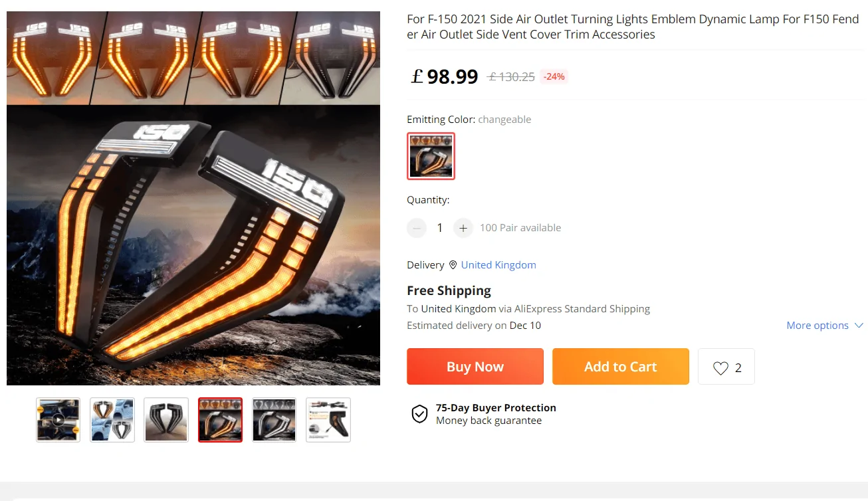Select the installation instructions thumbnail variant
The image size is (868, 501).
tap(328, 419)
